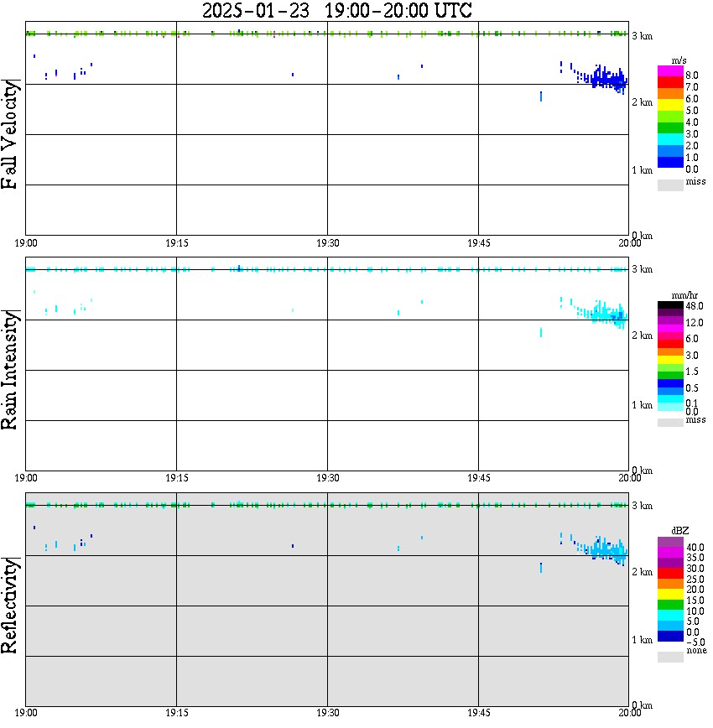
Task: Click the '-5.0' value in dBZ legend
Action: click(695, 642)
